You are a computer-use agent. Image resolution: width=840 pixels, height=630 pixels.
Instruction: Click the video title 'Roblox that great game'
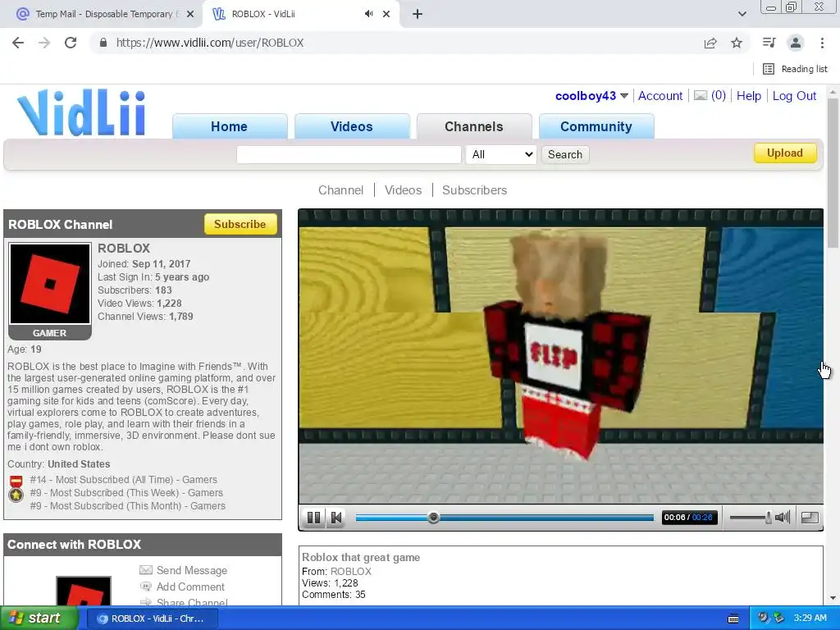[361, 557]
